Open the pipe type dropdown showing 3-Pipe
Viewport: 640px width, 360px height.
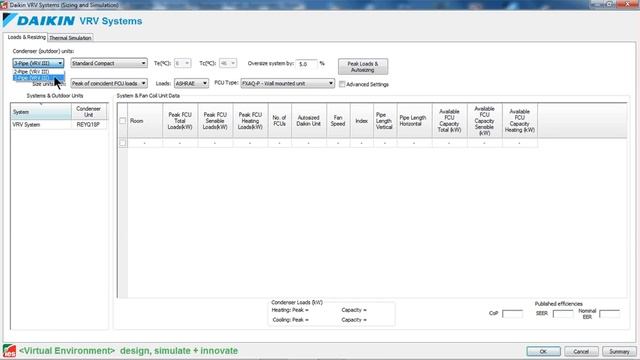pyautogui.click(x=38, y=63)
